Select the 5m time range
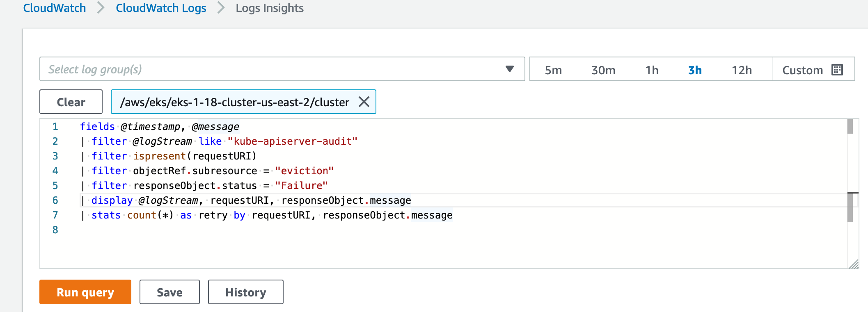 click(x=553, y=70)
